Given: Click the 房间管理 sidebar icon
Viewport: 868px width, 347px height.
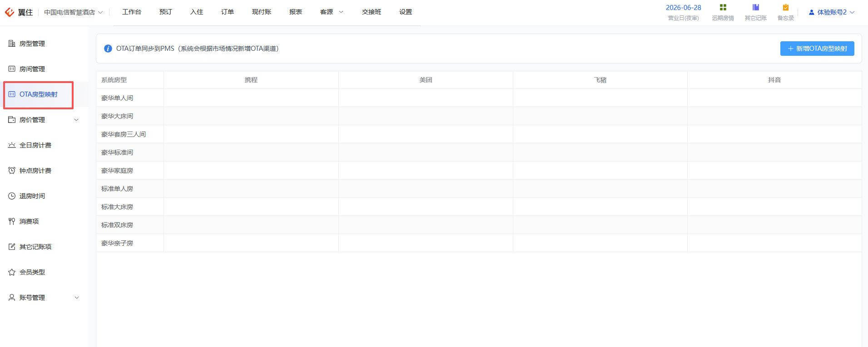Looking at the screenshot, I should tap(12, 69).
